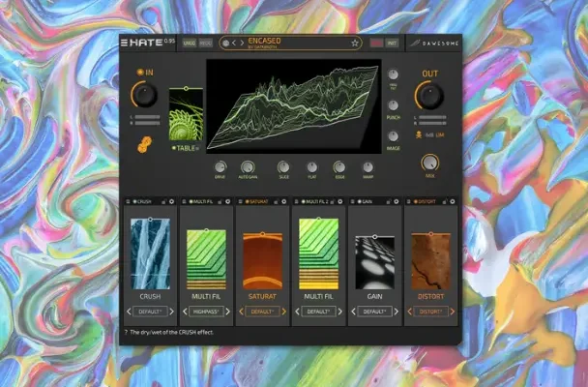Open the gear settings of the DISTORT module

[x=455, y=202]
